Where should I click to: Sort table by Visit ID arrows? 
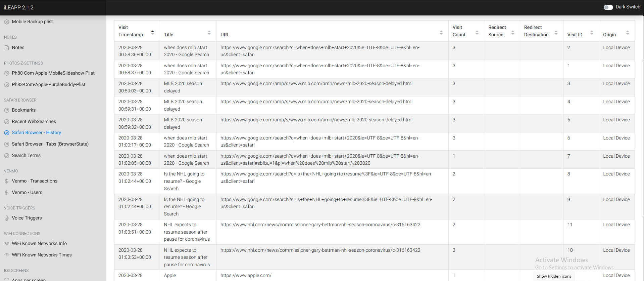click(x=592, y=33)
